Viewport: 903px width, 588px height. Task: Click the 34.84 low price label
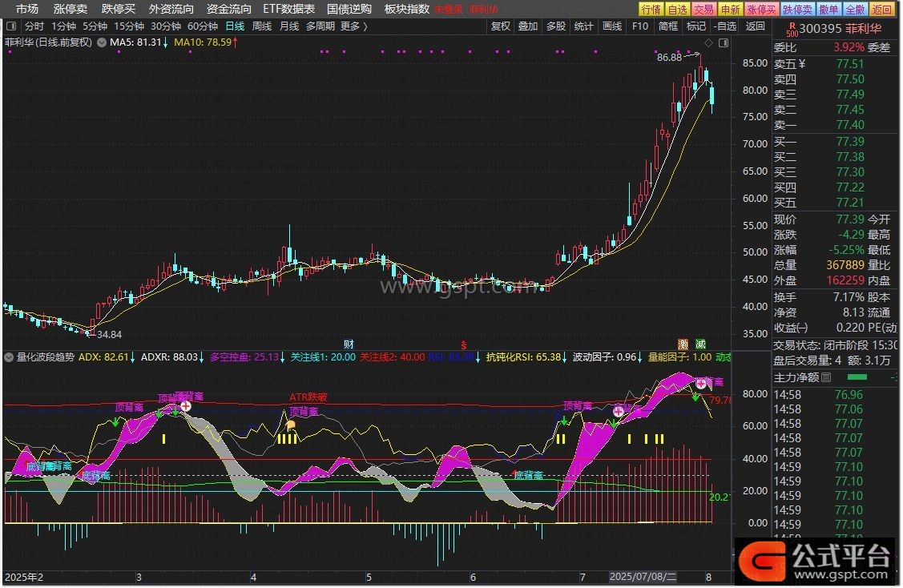(x=110, y=335)
